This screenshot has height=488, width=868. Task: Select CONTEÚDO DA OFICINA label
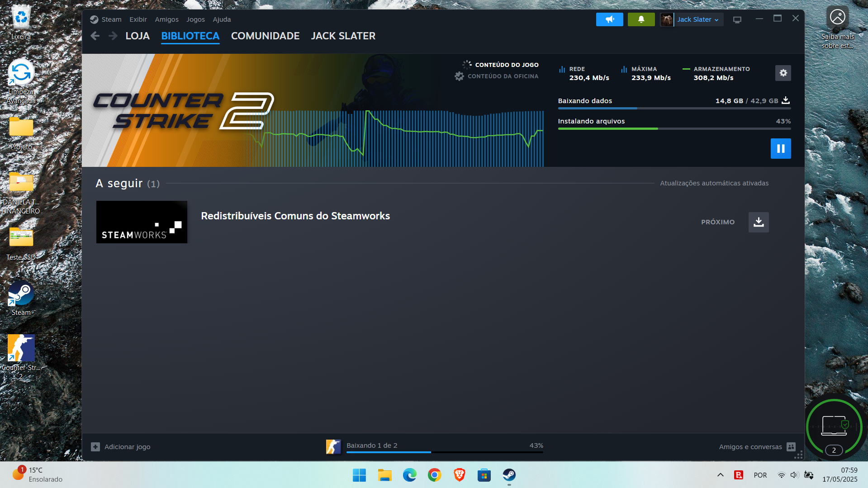tap(503, 76)
